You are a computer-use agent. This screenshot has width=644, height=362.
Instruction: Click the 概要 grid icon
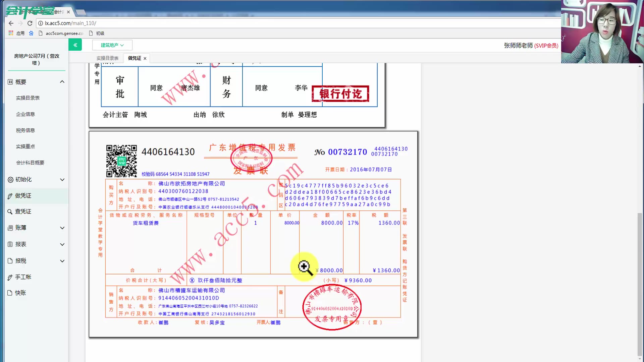(x=10, y=81)
